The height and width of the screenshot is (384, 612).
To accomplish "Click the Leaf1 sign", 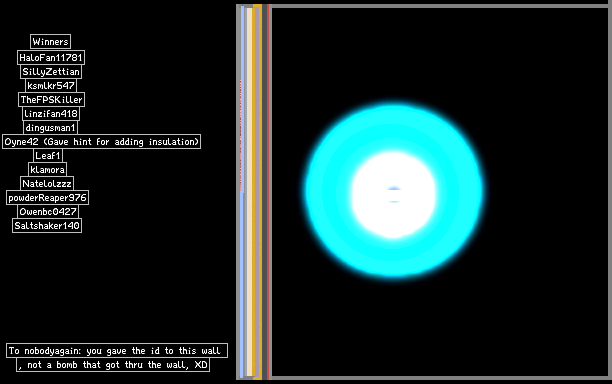I will click(48, 156).
